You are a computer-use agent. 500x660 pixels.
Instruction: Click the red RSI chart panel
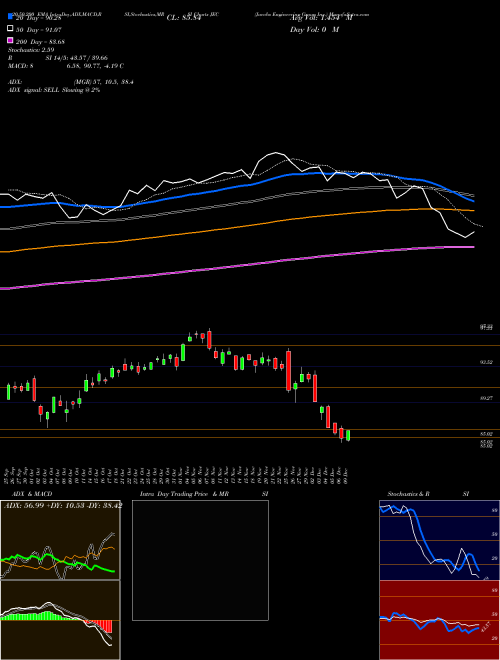pyautogui.click(x=439, y=620)
